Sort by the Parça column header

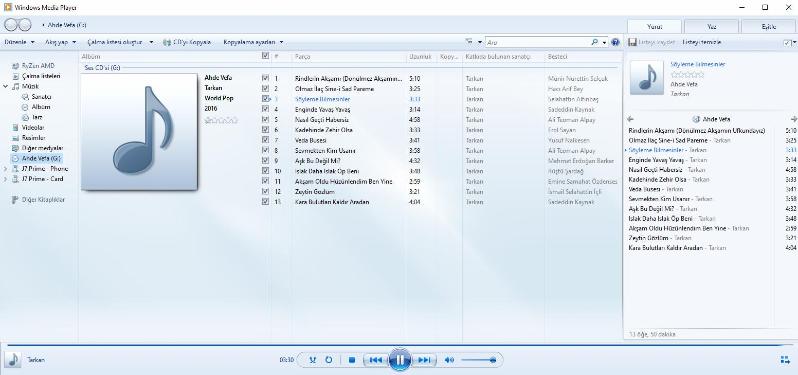point(349,56)
